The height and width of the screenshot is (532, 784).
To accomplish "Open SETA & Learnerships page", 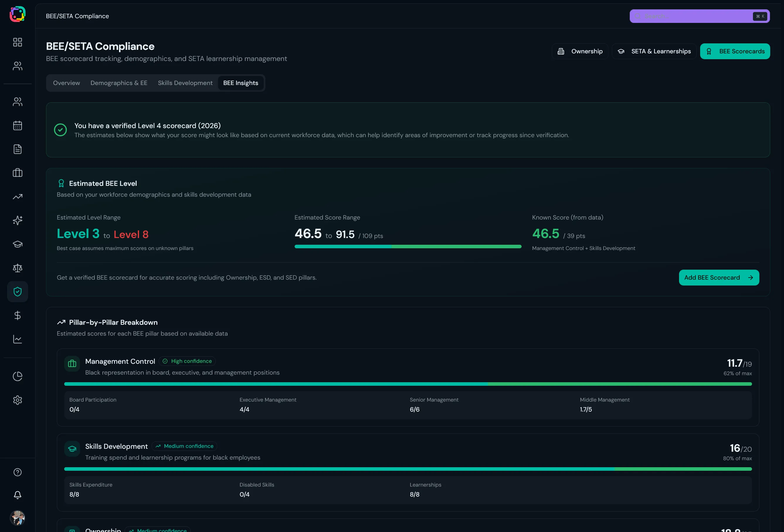I will tap(654, 51).
